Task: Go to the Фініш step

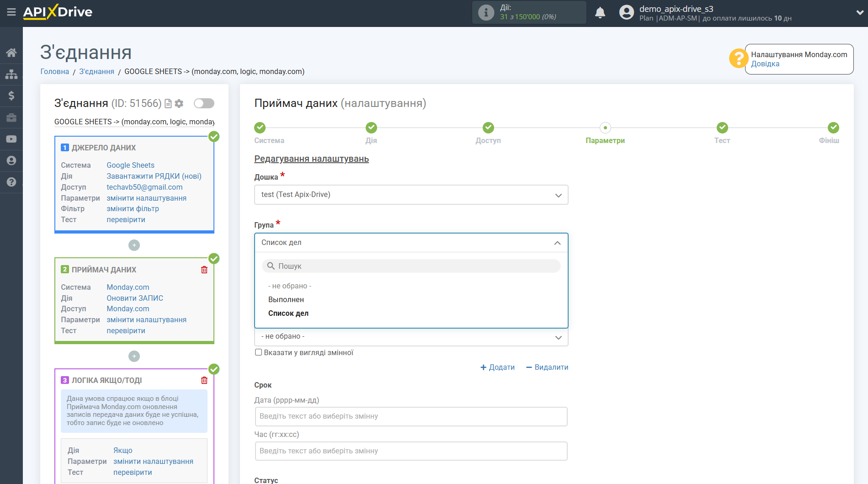Action: click(833, 128)
